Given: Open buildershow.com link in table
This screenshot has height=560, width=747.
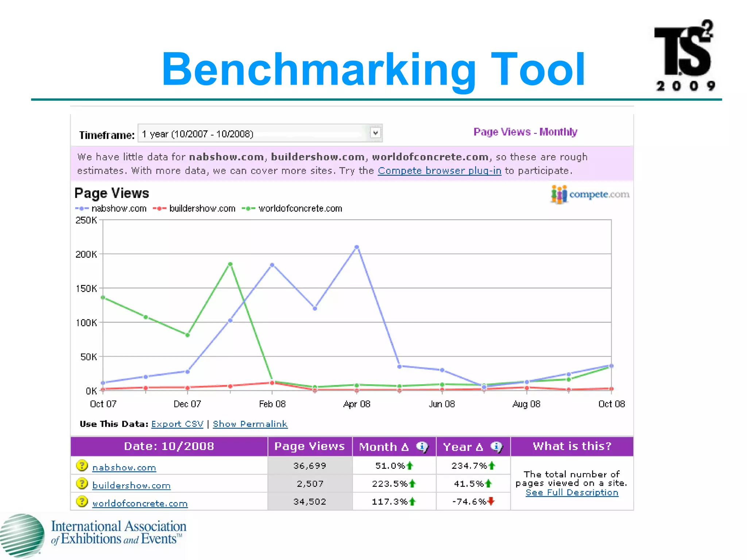Looking at the screenshot, I should (131, 485).
